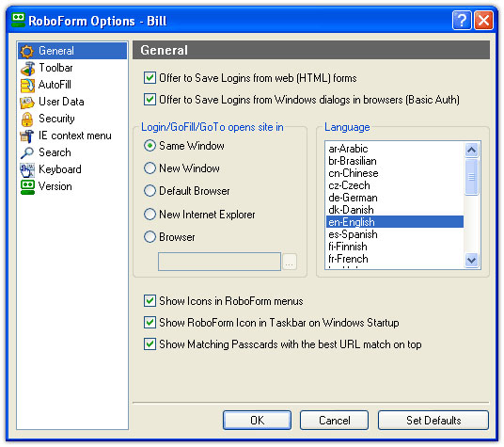Choose Default Browser radio button
Screen dimensions: 504x447
point(150,191)
